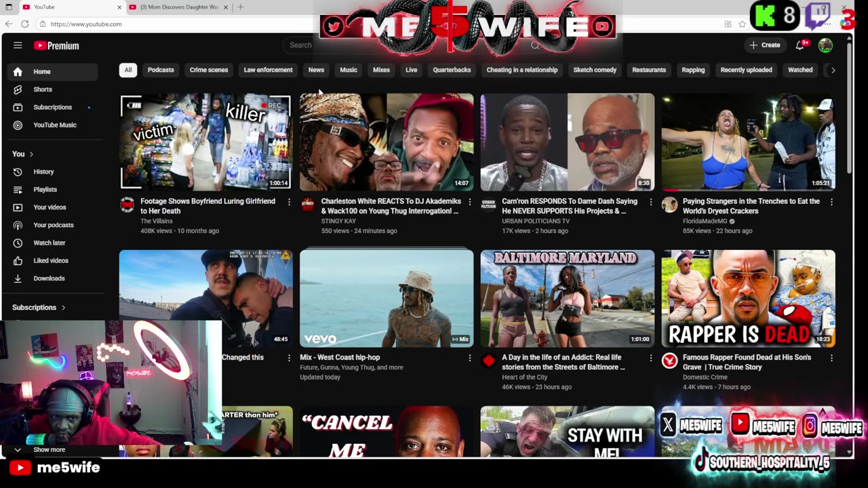Select the Live filter chip
The image size is (868, 488).
point(412,70)
